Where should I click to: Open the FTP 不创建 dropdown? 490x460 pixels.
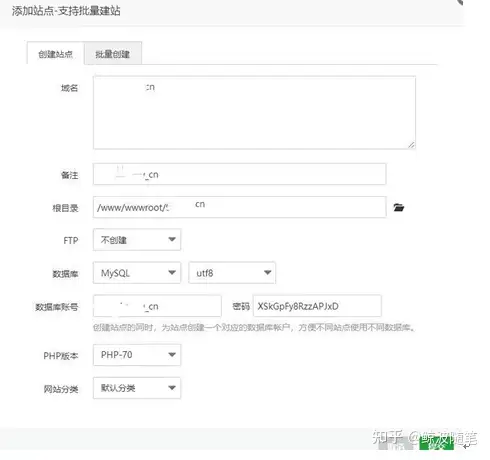tap(137, 240)
